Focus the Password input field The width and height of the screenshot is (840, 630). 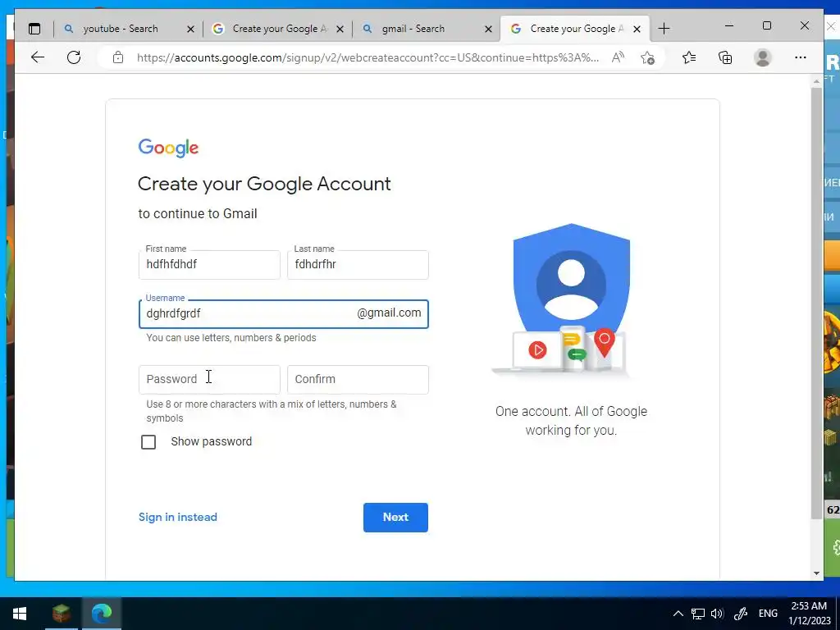click(x=209, y=379)
